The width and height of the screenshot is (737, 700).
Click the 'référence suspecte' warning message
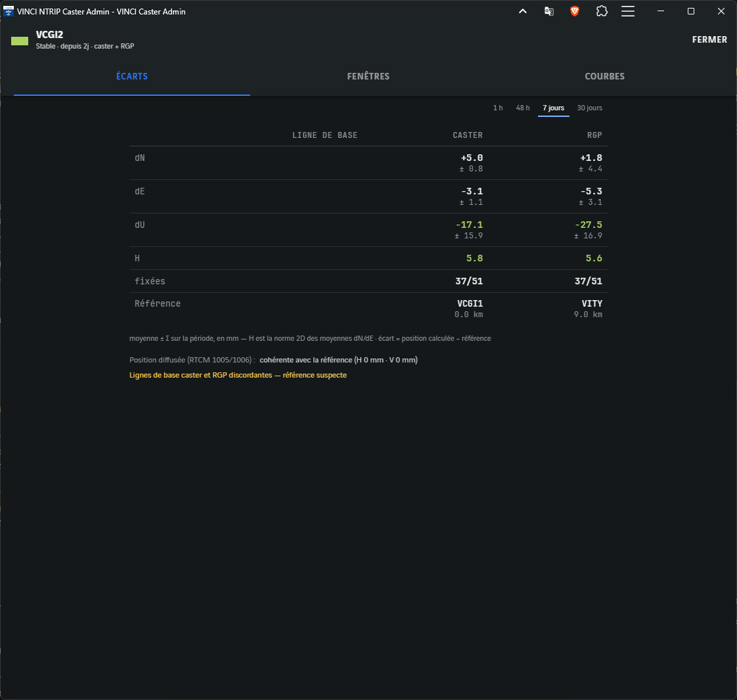[238, 375]
